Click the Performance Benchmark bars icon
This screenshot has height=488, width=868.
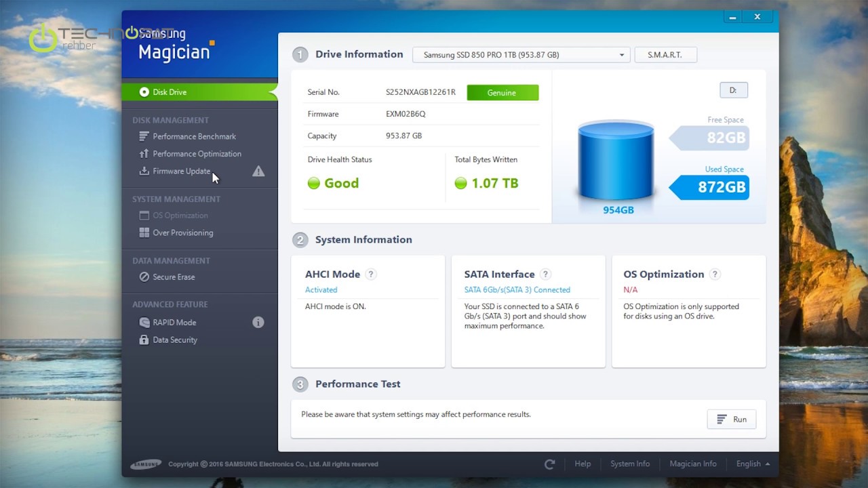[144, 136]
